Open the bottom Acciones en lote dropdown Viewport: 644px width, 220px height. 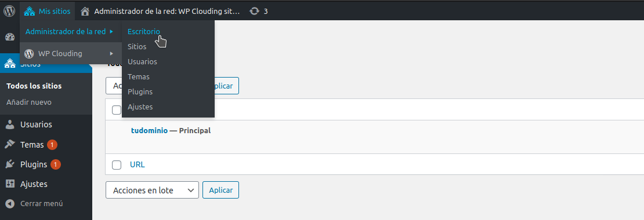[x=152, y=190]
